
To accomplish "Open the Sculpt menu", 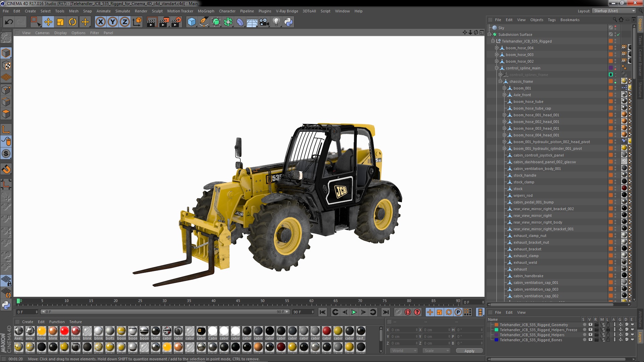I will pyautogui.click(x=157, y=11).
